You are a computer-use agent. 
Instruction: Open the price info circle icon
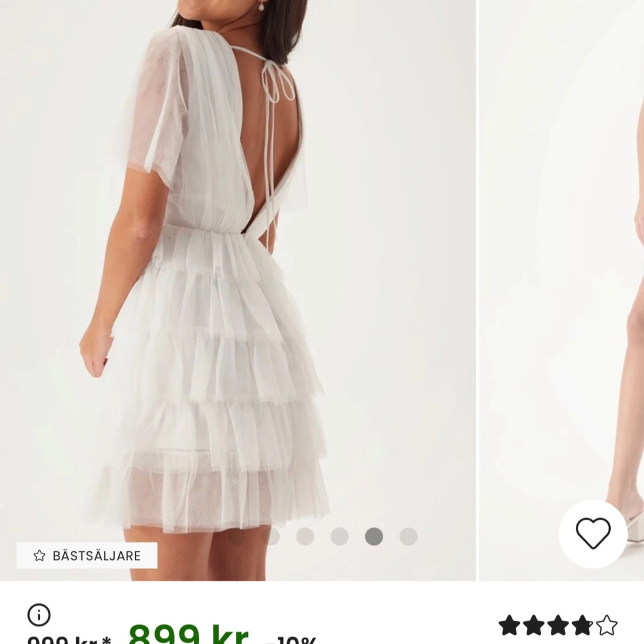point(39,615)
